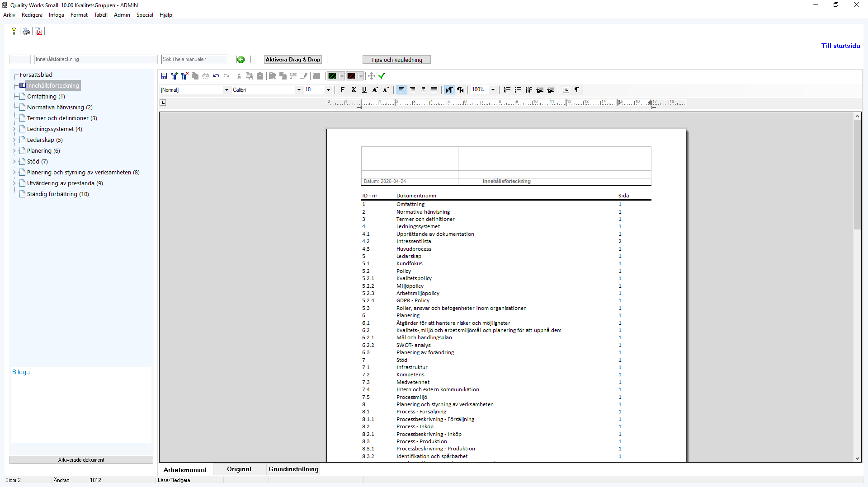Click the lightbulb tips icon
This screenshot has height=487, width=868.
pos(14,31)
